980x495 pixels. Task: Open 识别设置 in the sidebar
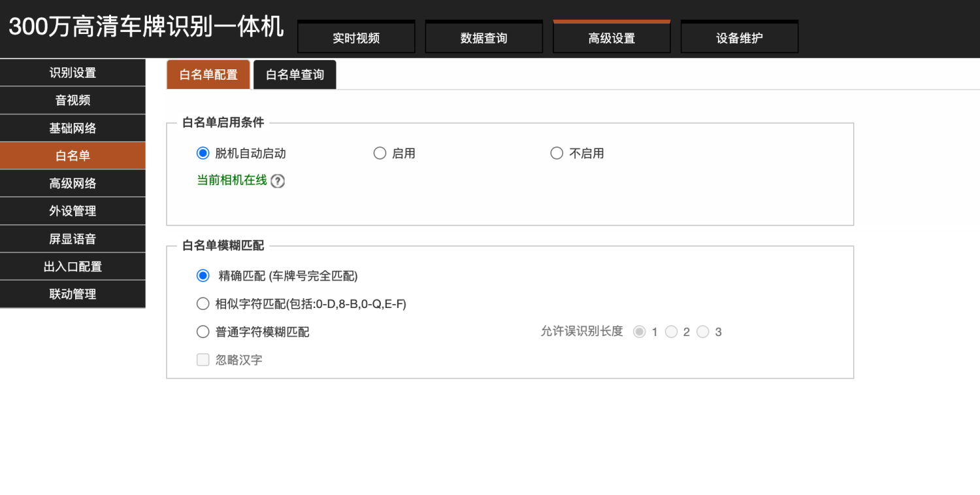click(x=73, y=73)
